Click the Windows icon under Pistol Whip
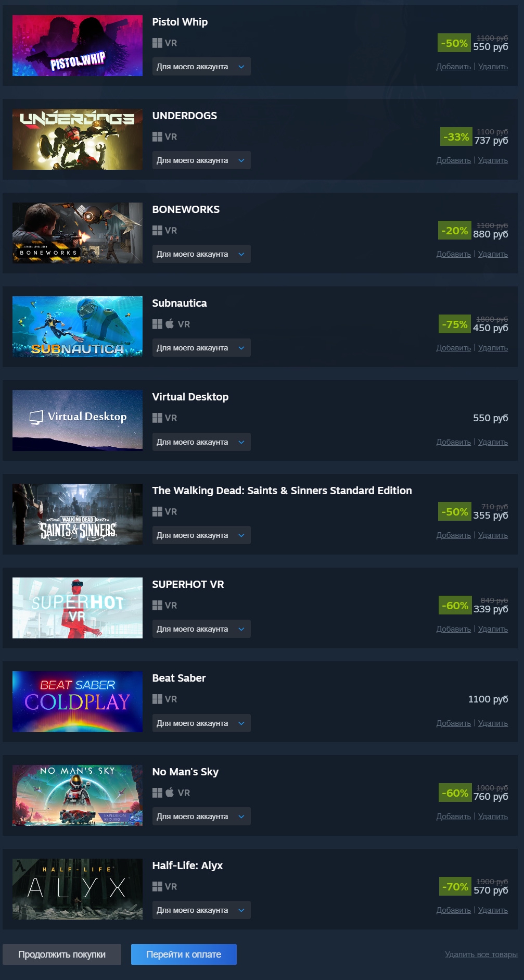Image resolution: width=524 pixels, height=980 pixels. coord(157,43)
